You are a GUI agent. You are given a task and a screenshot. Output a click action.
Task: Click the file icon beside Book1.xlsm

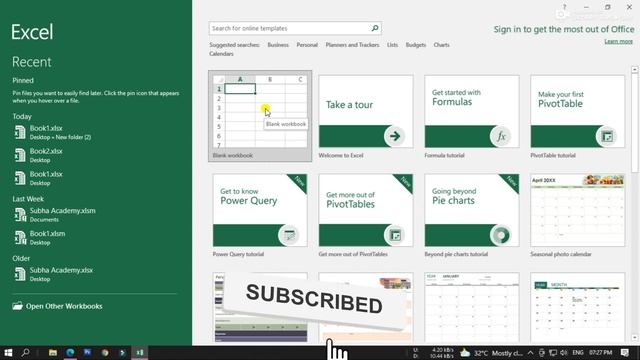coord(20,238)
